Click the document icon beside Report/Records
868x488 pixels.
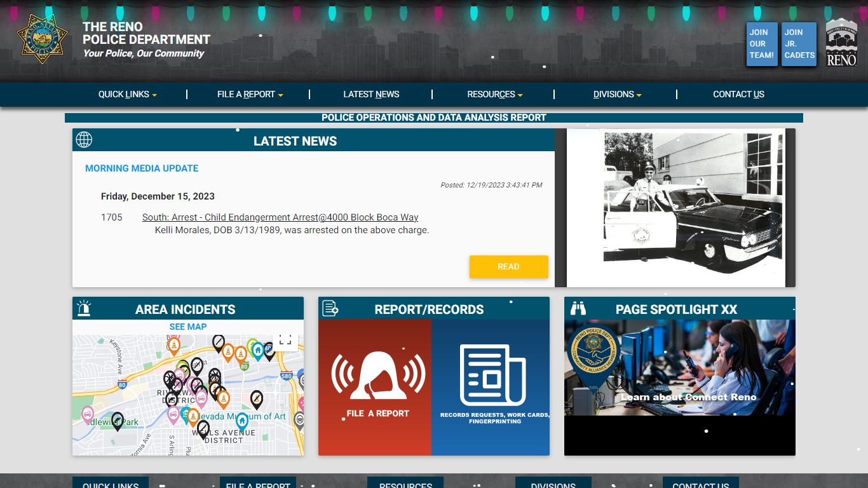(x=330, y=309)
